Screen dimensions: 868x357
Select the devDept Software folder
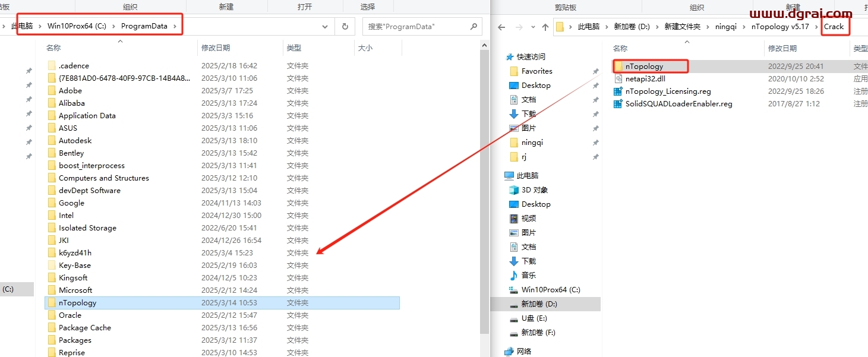[x=90, y=191]
